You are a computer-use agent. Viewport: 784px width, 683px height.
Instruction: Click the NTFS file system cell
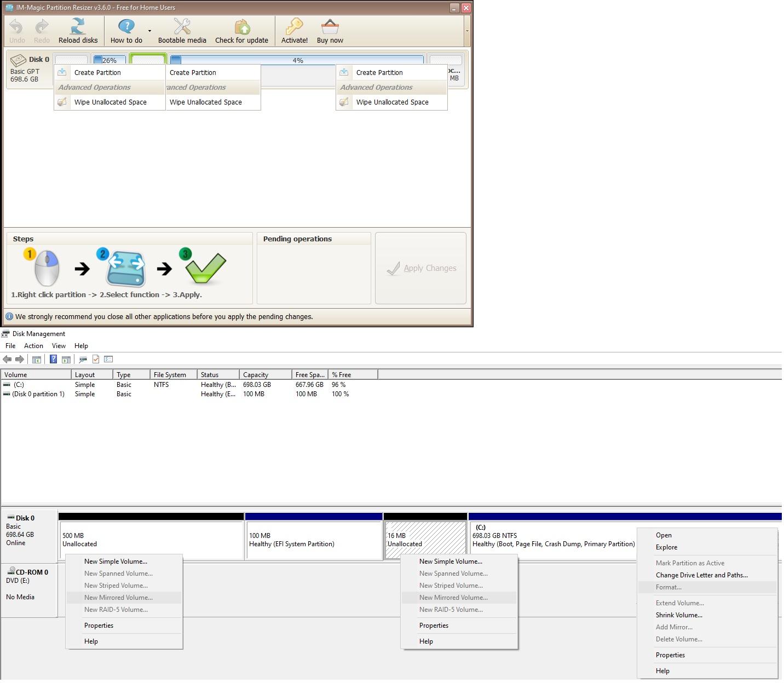[x=162, y=385]
